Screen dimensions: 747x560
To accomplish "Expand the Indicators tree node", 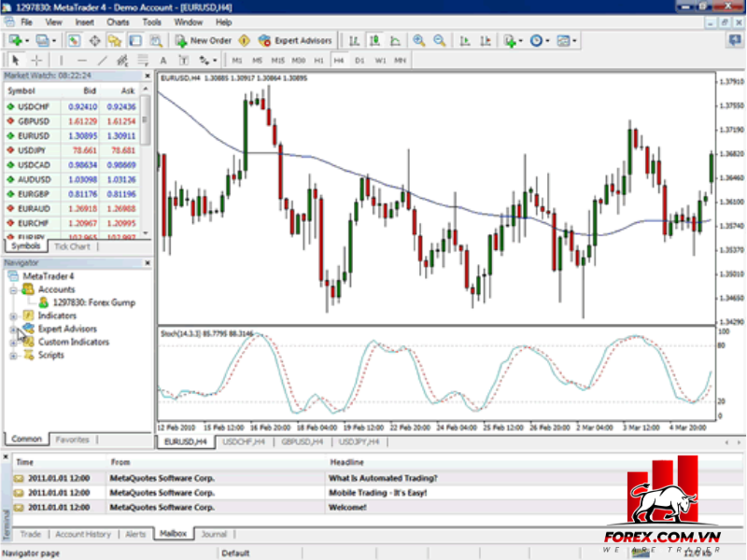I will pyautogui.click(x=13, y=316).
